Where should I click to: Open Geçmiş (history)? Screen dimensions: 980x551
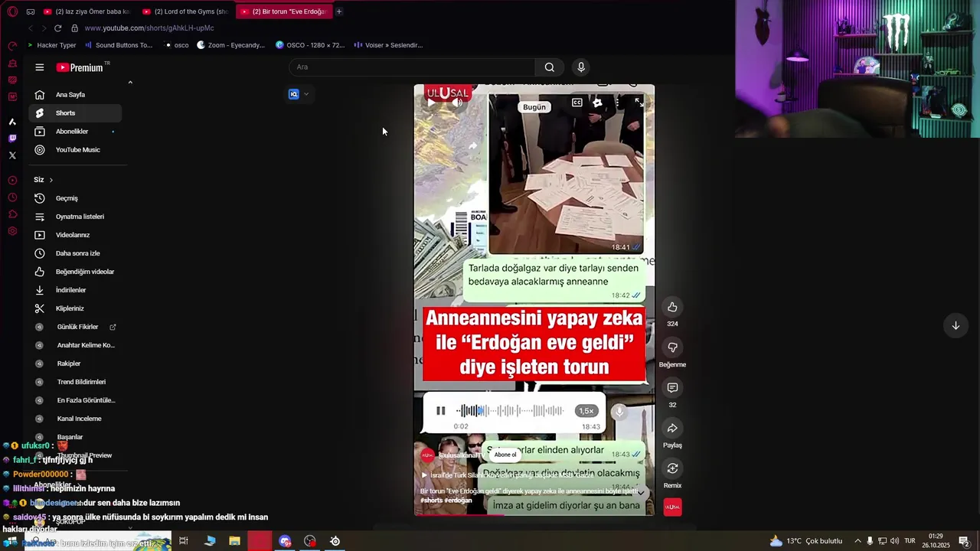click(x=75, y=198)
